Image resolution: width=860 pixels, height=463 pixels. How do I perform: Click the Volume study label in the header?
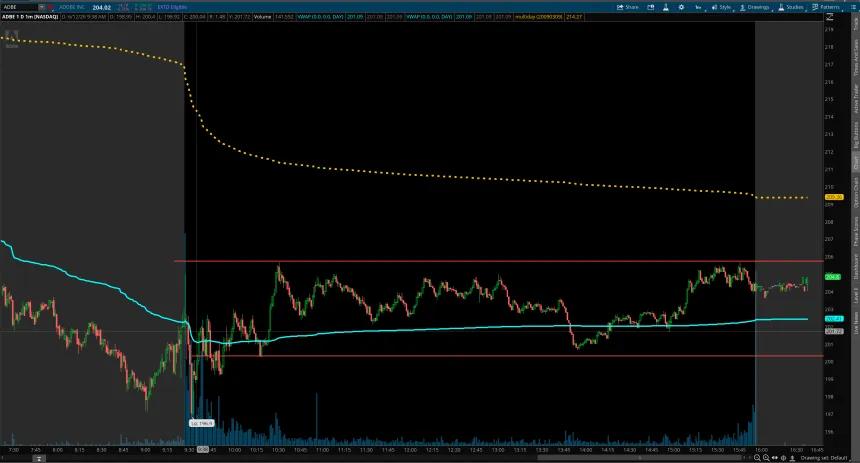(262, 17)
